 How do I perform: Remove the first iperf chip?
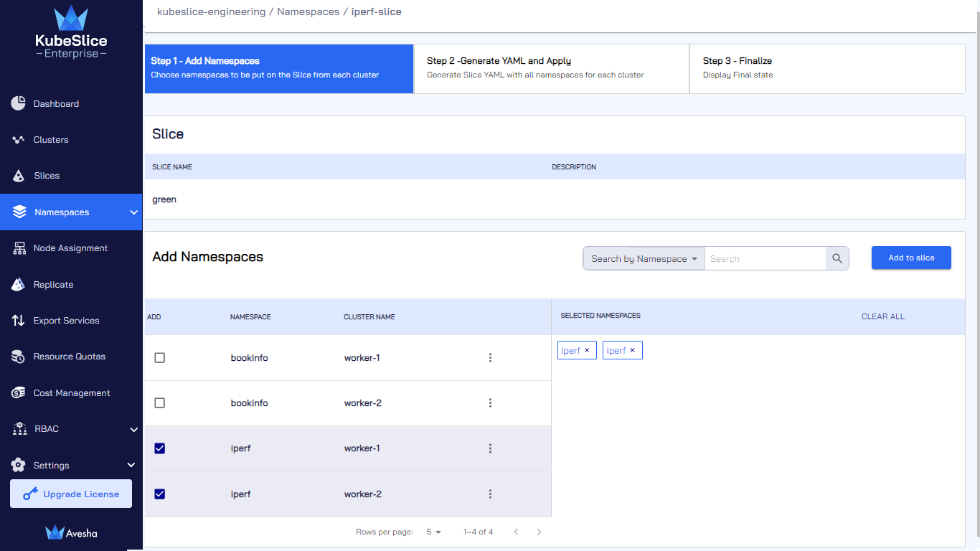587,350
